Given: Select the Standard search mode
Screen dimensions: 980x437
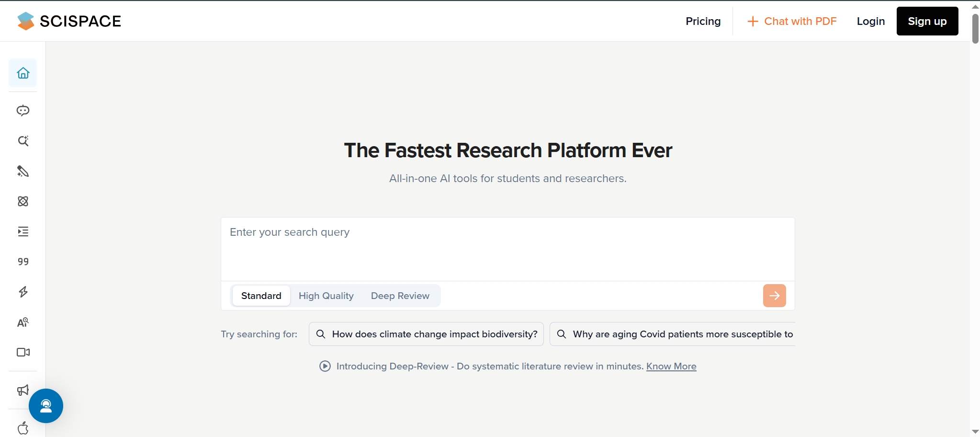Looking at the screenshot, I should tap(261, 296).
